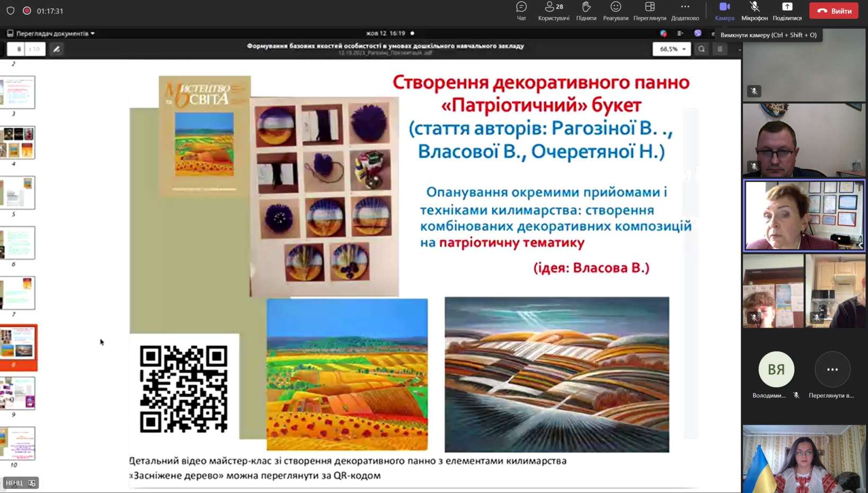Click the НЕНЦ presenter name badge
This screenshot has width=868, height=493.
(21, 483)
